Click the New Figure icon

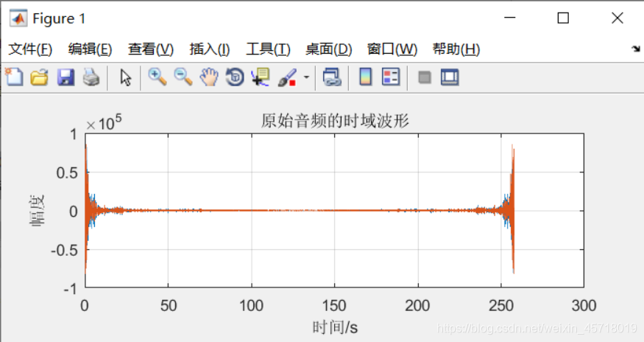coord(14,77)
